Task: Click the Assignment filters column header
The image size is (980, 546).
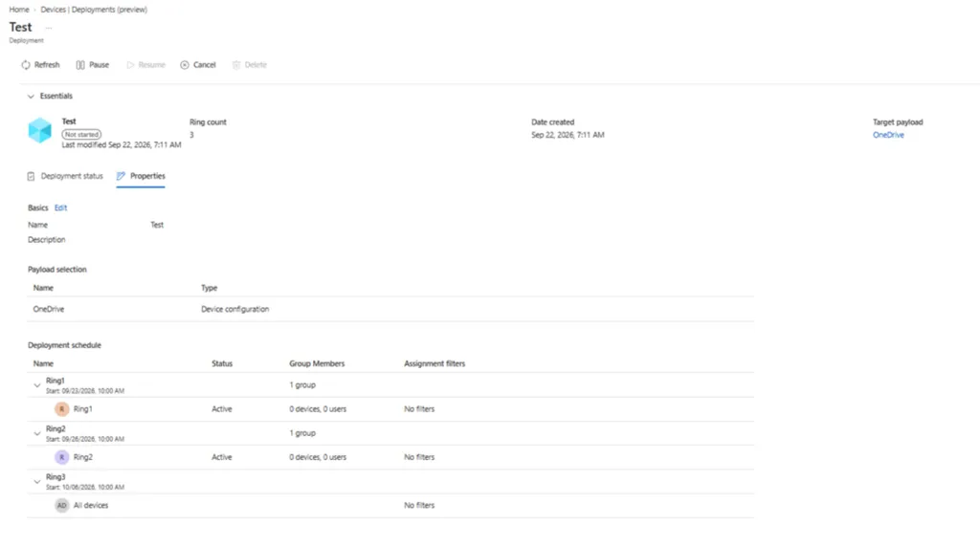Action: tap(434, 363)
